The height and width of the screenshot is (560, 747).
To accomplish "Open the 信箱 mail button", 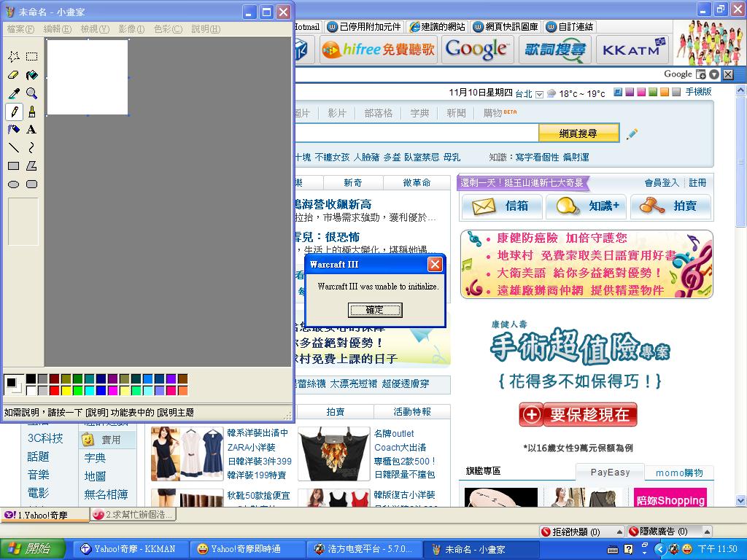I will click(502, 206).
